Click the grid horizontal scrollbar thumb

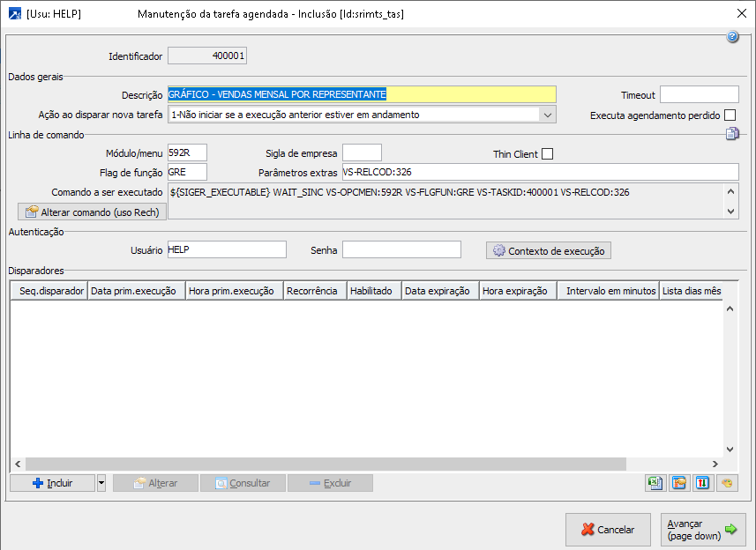point(326,465)
